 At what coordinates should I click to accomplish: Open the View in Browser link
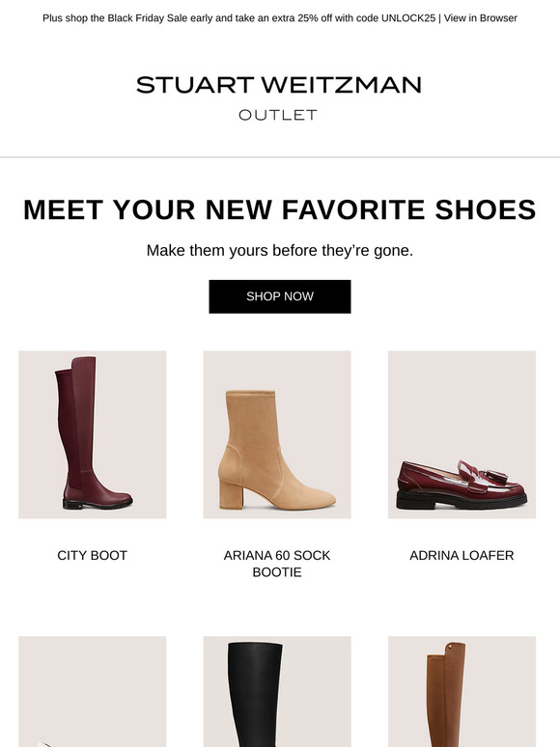tap(481, 18)
